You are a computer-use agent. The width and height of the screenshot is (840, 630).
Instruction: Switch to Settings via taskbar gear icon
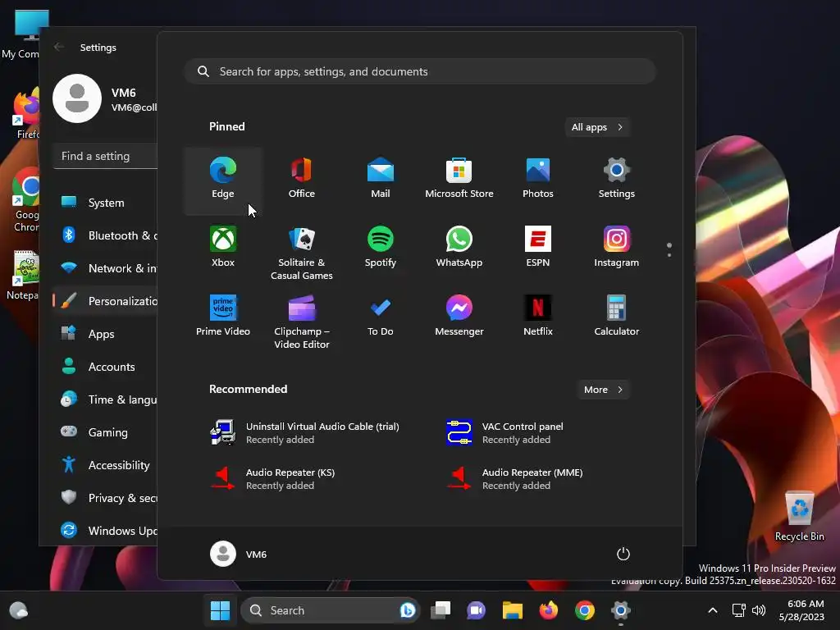620,610
